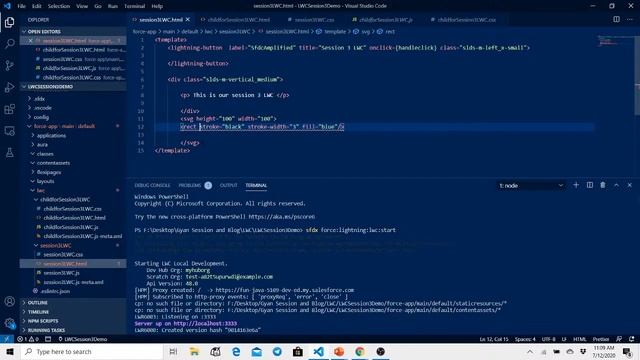This screenshot has height=360, width=640.
Task: Launch Microsoft Edge from taskbar
Action: 236,351
